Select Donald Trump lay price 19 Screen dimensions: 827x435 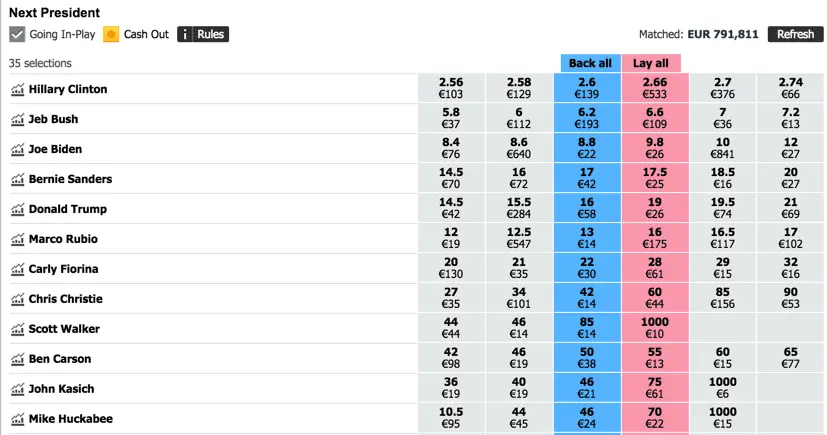655,208
